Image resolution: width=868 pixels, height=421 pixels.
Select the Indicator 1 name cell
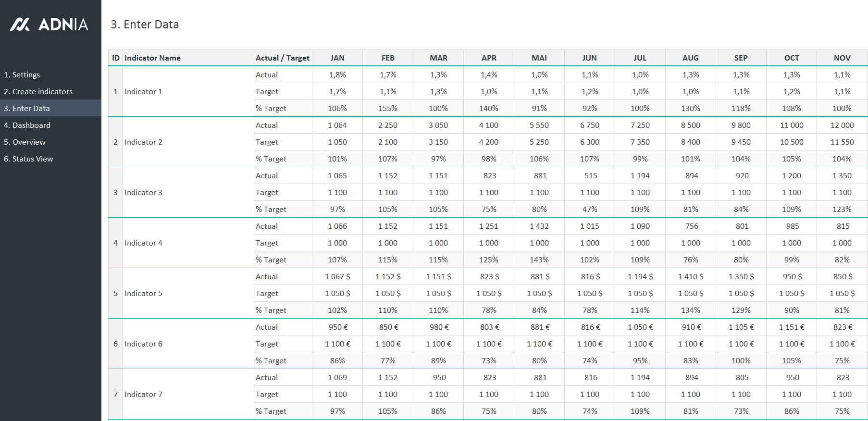click(144, 92)
